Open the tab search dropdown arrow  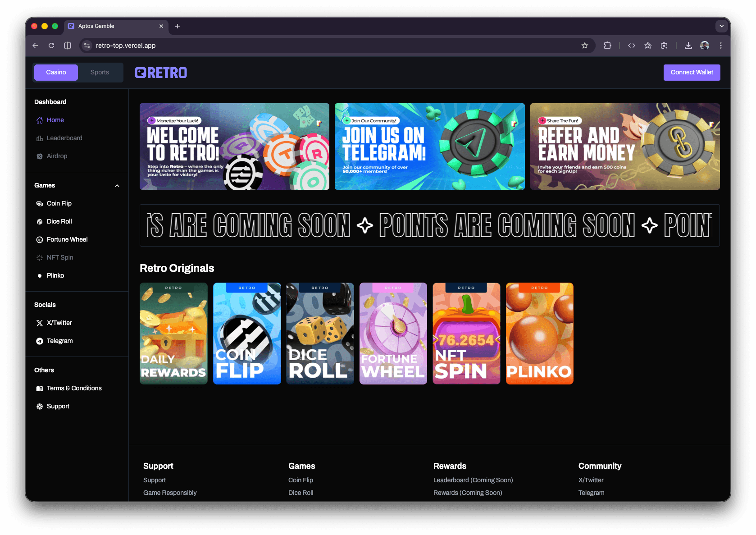coord(721,26)
